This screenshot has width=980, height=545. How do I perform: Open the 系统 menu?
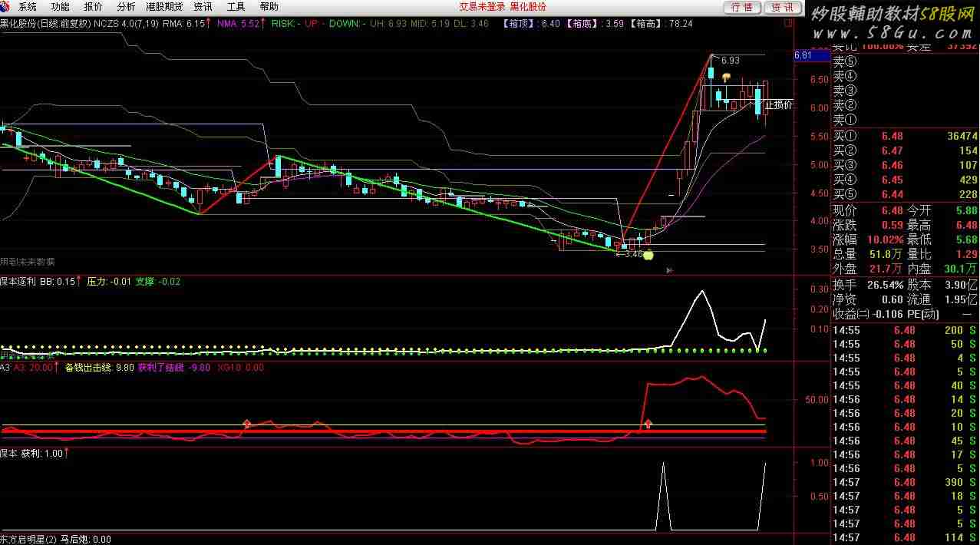tap(27, 7)
